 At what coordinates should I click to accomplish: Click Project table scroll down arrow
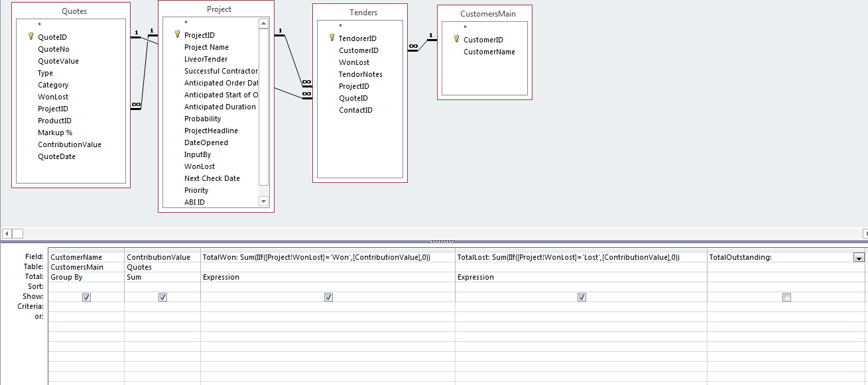263,201
